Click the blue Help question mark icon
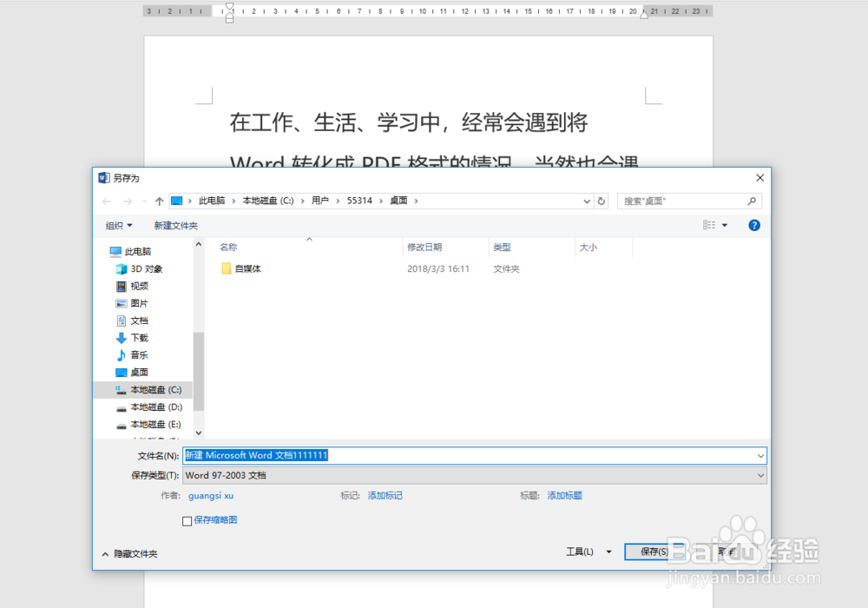 753,225
